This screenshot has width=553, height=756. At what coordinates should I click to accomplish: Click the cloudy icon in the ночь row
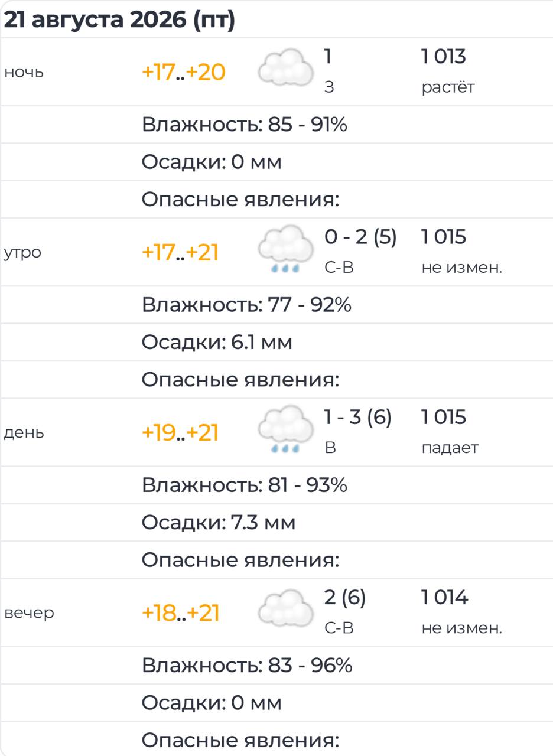[x=286, y=69]
